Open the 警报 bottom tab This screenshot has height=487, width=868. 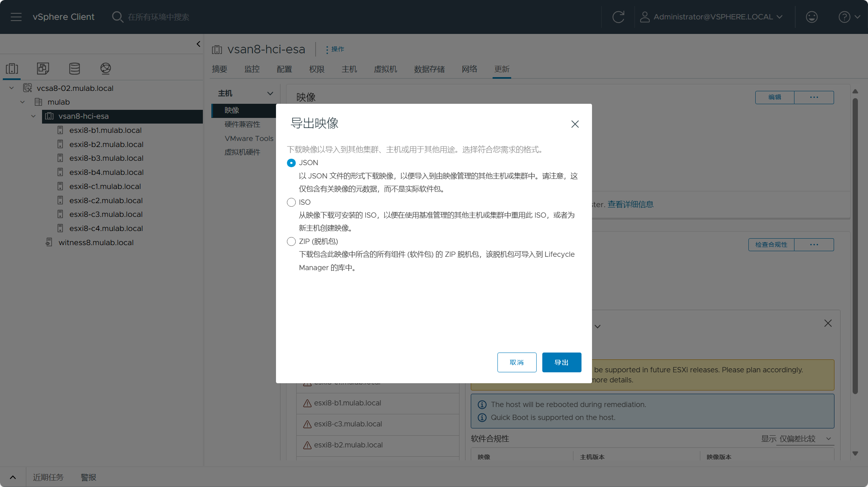coord(88,477)
